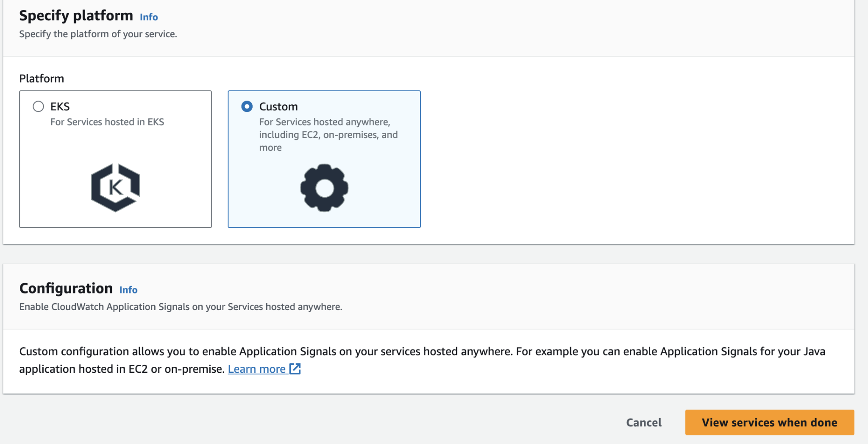Image resolution: width=868 pixels, height=444 pixels.
Task: Switch the platform selection to EKS
Action: tap(38, 106)
